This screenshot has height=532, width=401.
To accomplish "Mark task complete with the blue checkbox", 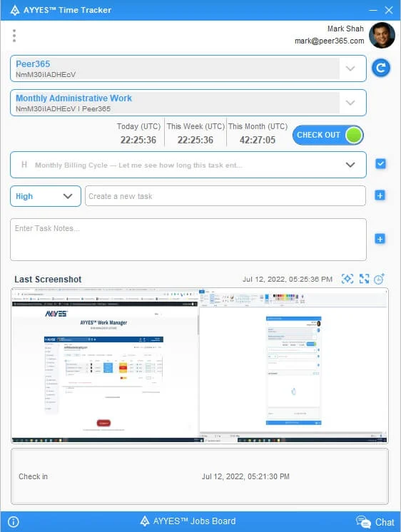I will pos(380,164).
